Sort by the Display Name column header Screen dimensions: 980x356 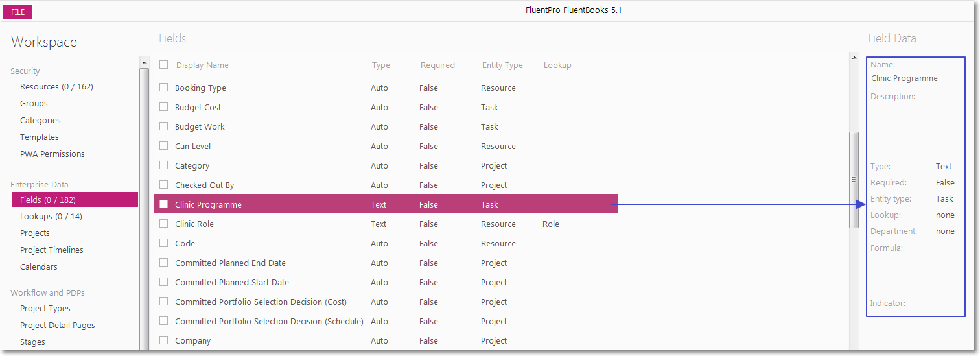(202, 65)
